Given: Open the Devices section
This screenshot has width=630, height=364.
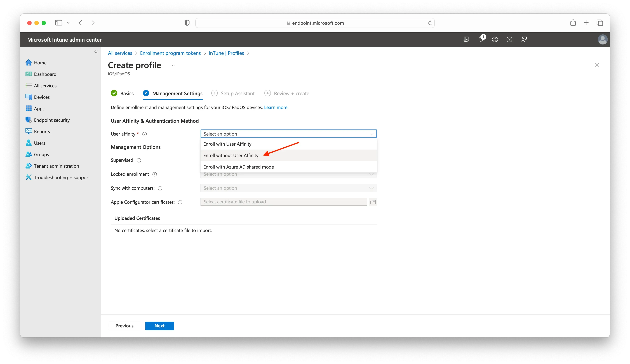Looking at the screenshot, I should coord(41,97).
